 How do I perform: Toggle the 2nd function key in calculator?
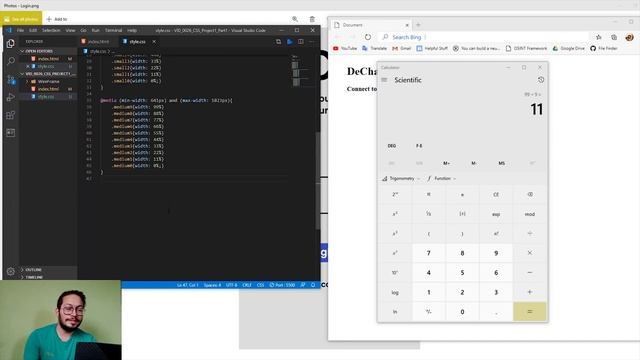coord(395,194)
